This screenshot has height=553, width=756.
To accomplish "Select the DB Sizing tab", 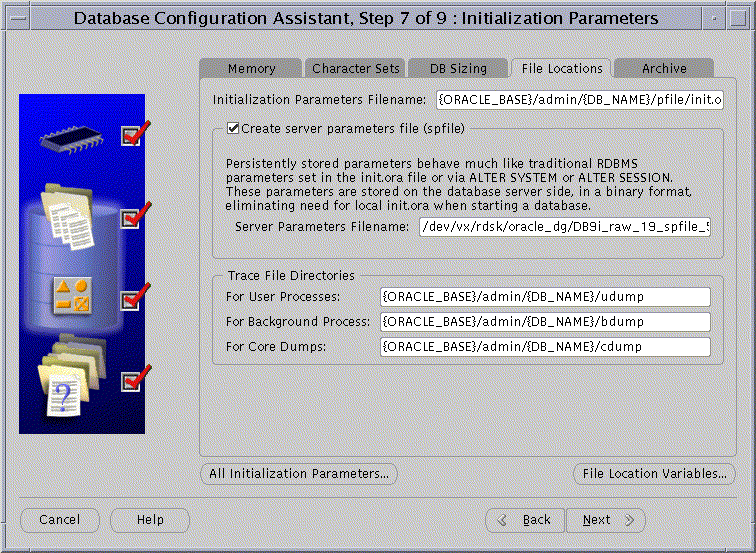I will (458, 68).
